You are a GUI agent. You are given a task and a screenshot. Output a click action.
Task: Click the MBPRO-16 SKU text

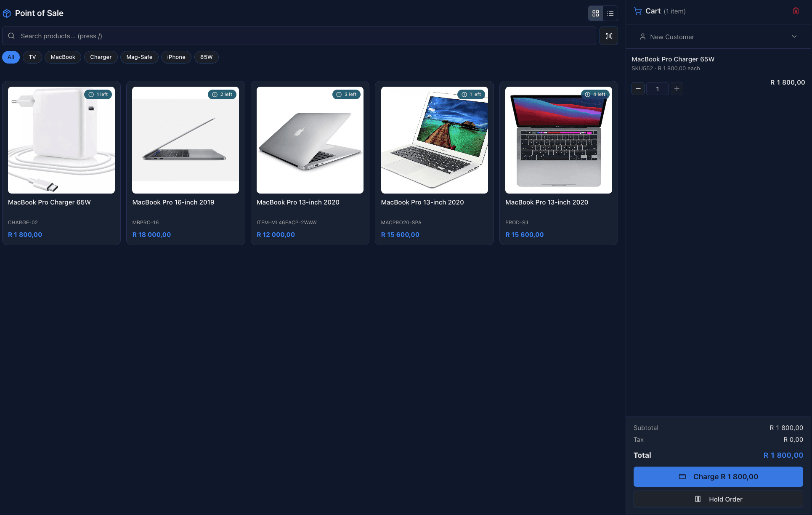click(x=146, y=223)
